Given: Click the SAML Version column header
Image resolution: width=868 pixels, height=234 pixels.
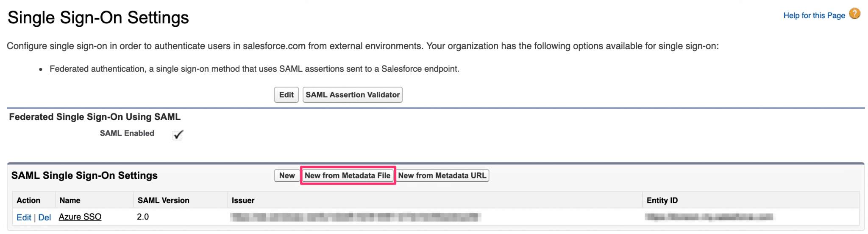Looking at the screenshot, I should click(x=163, y=200).
